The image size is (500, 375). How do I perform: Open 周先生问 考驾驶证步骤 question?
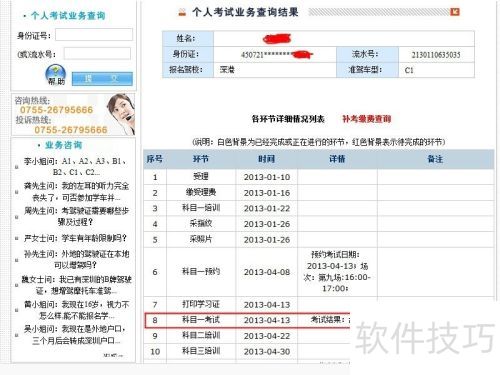tap(76, 216)
